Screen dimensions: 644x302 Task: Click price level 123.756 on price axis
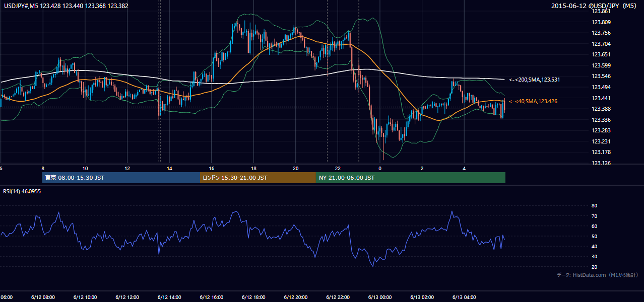[x=601, y=33]
